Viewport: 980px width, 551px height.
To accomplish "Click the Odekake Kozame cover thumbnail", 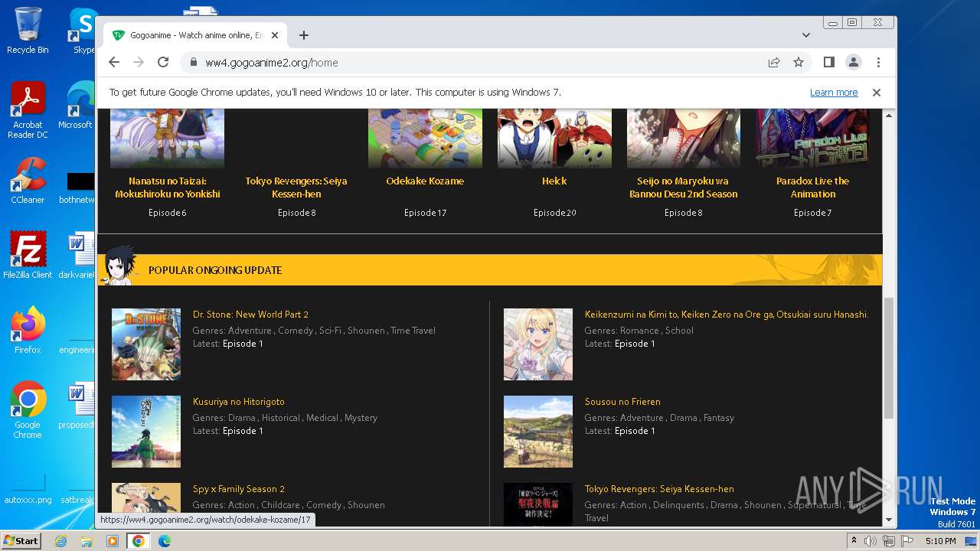I will coord(425,139).
